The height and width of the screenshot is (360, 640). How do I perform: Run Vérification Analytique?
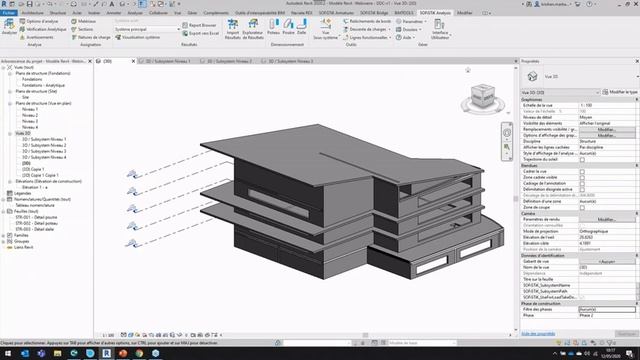(x=43, y=29)
